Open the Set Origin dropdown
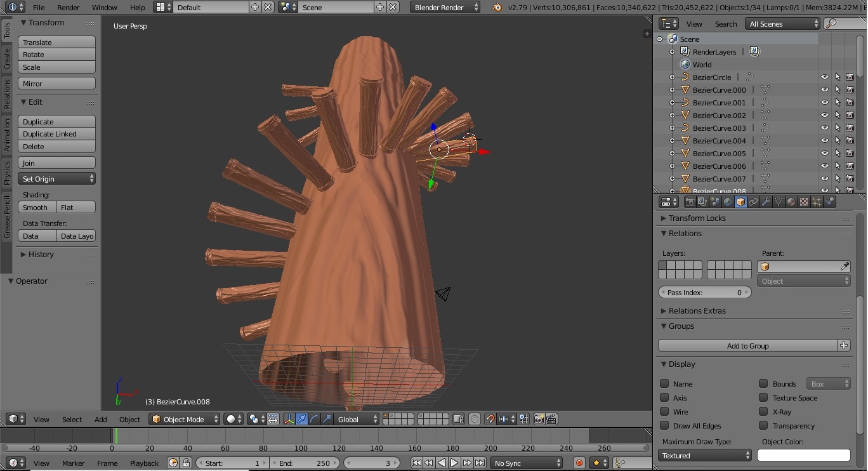 pos(56,179)
